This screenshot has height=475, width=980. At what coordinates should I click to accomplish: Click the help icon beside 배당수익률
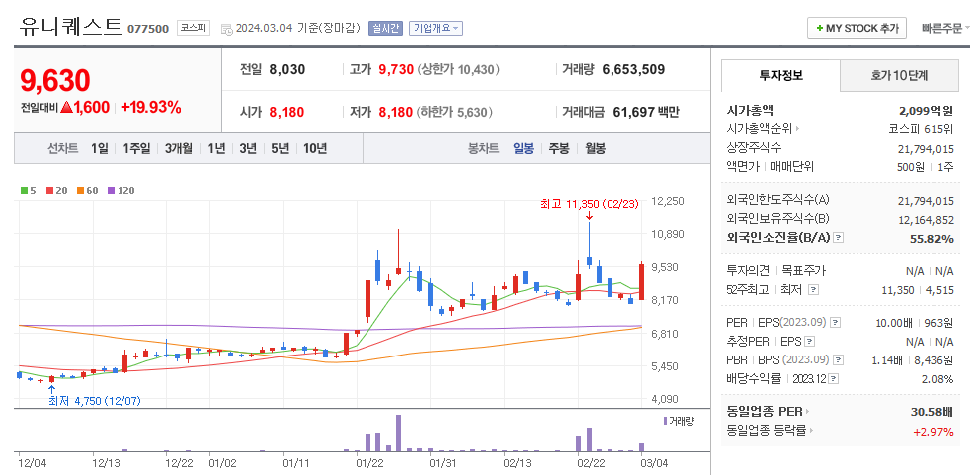[x=834, y=378]
